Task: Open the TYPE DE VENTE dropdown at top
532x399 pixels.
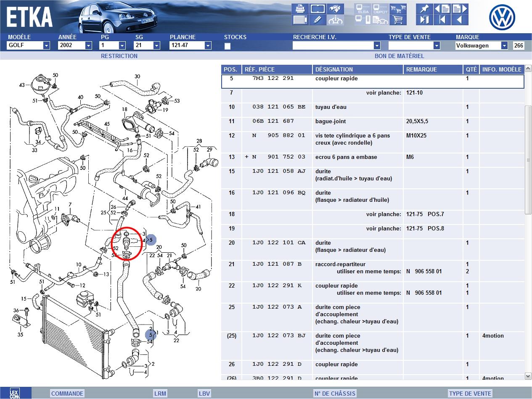Action: (x=437, y=45)
